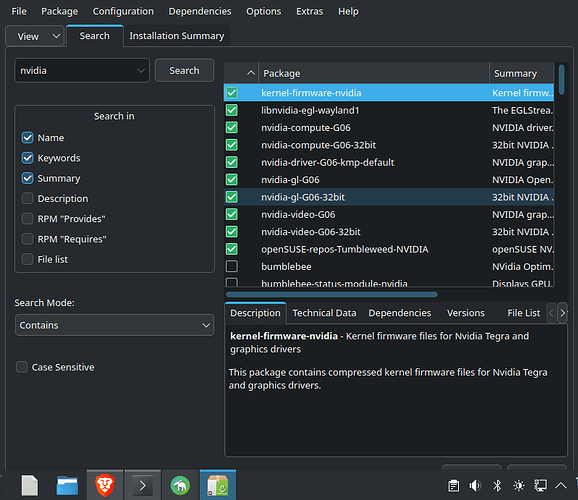This screenshot has height=500, width=578.
Task: Select nvidia-driver-G06-kmp-default package row
Action: [389, 162]
